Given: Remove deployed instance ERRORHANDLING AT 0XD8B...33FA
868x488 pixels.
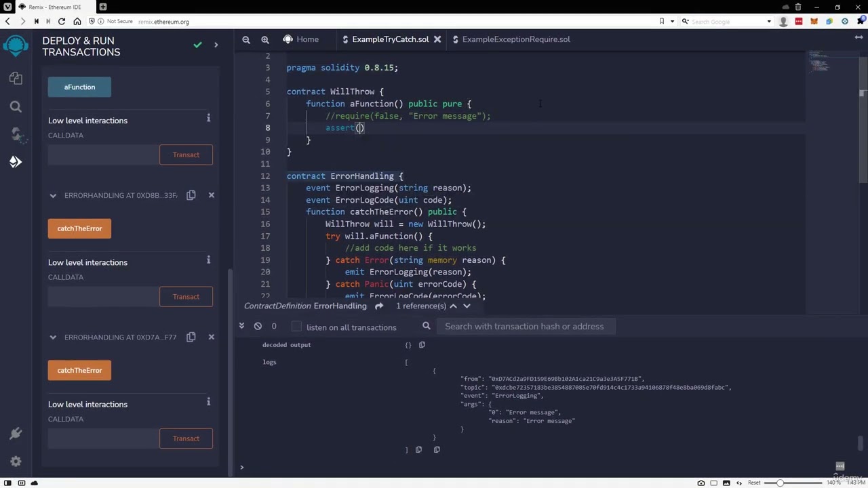Looking at the screenshot, I should coord(211,195).
